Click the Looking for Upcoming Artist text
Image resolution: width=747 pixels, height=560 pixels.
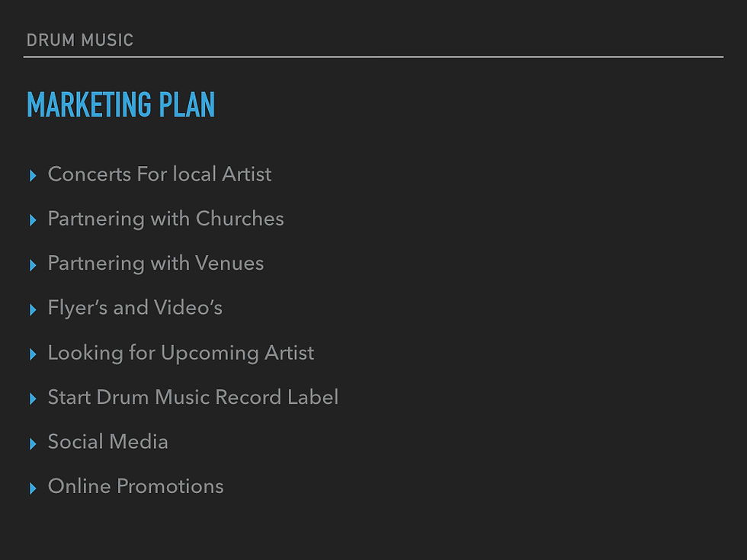click(x=181, y=353)
